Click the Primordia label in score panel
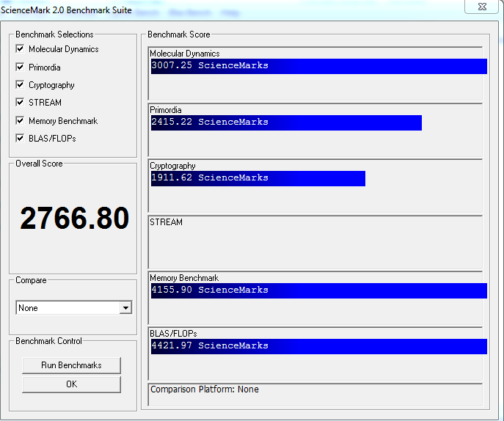The image size is (504, 421). click(x=166, y=110)
